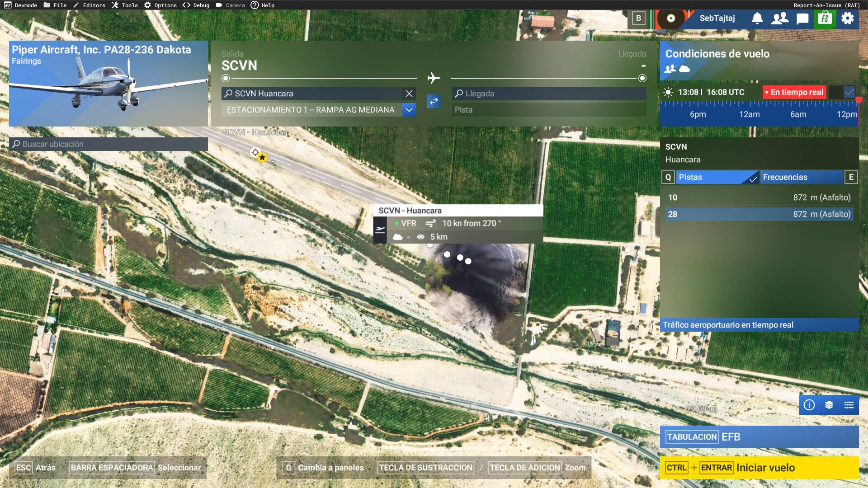The width and height of the screenshot is (868, 488).
Task: Clear the SCVN Huancara departure field
Action: [409, 94]
